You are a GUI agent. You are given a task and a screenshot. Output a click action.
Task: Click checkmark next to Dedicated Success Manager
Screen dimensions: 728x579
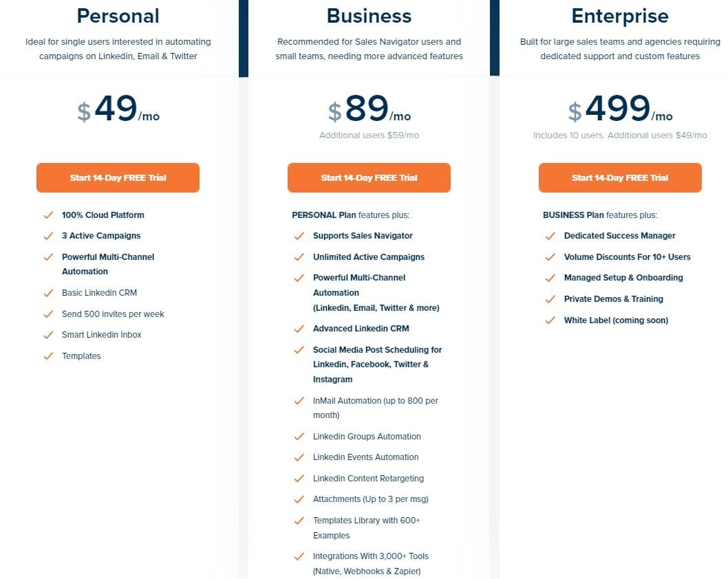(550, 236)
